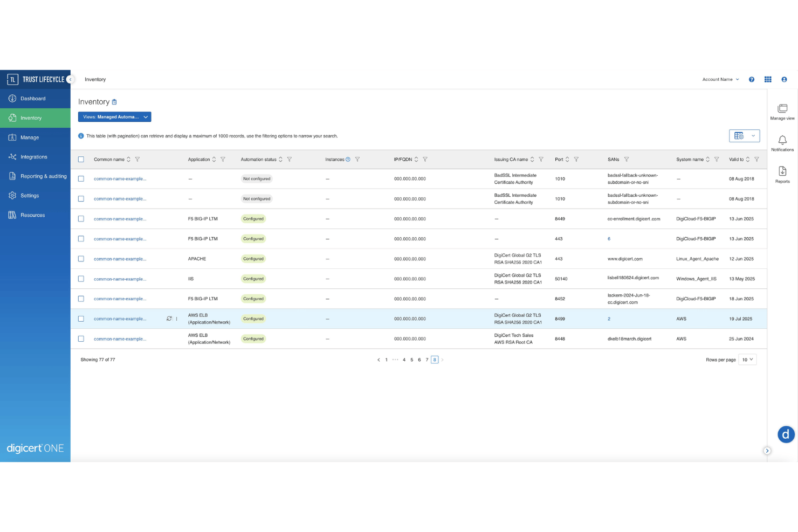
Task: Click the clipboard icon beside Inventory heading
Action: click(x=114, y=102)
